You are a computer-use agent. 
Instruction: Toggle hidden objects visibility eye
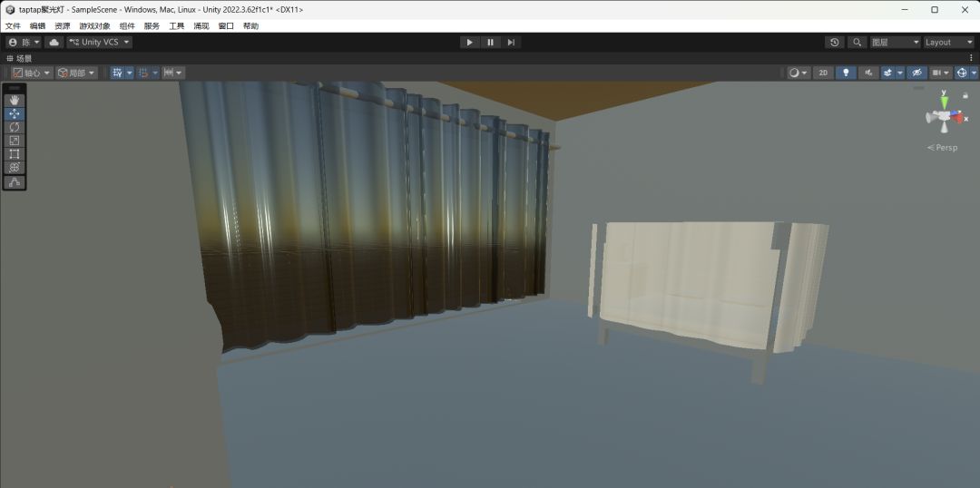coord(916,73)
